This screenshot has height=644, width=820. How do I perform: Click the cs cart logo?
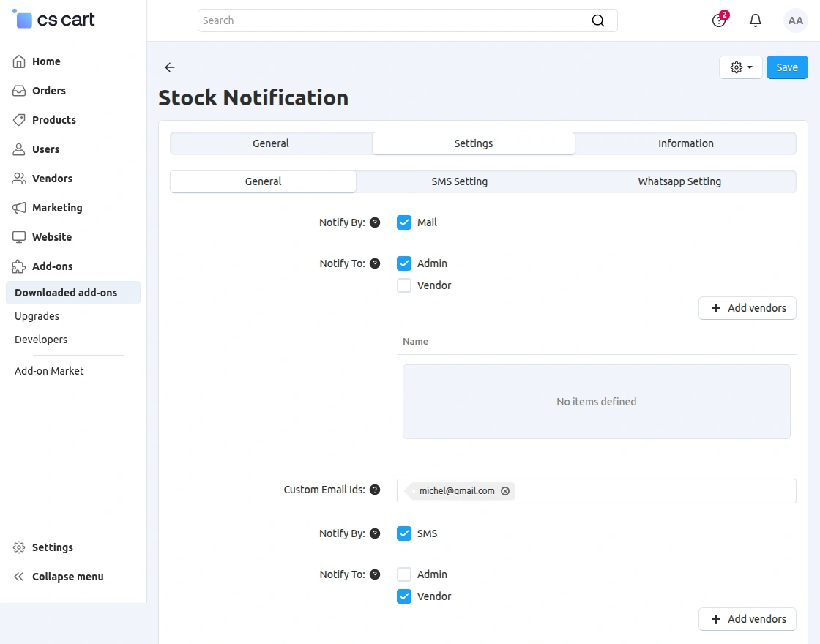pyautogui.click(x=55, y=20)
